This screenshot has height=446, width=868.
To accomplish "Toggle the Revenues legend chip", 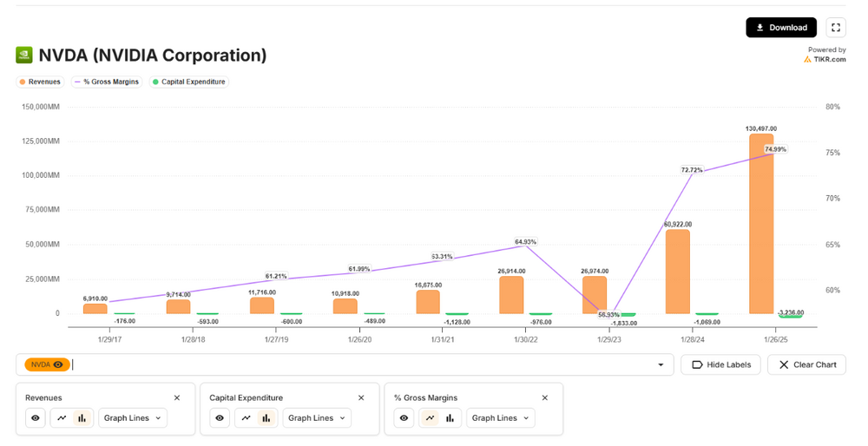I will (40, 82).
